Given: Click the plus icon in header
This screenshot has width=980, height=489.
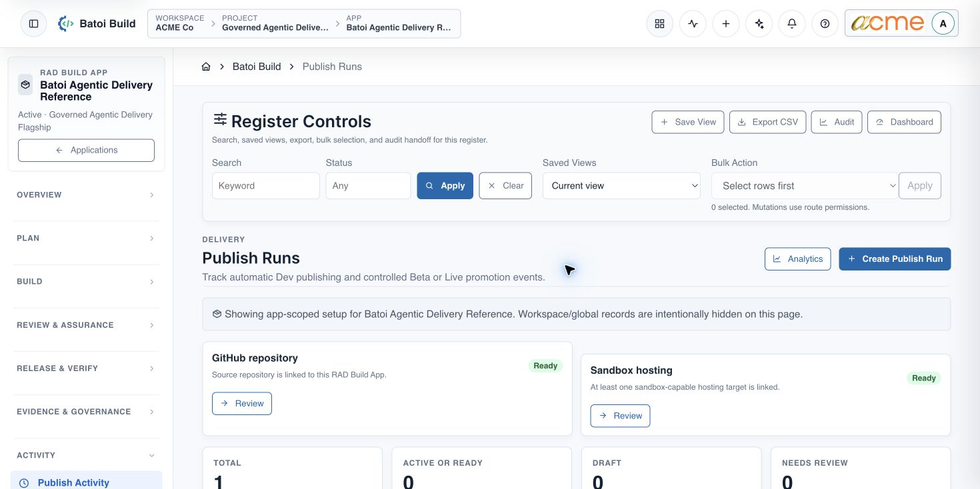Looking at the screenshot, I should coord(726,23).
